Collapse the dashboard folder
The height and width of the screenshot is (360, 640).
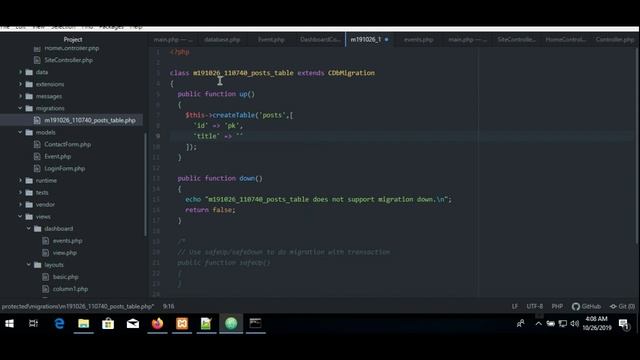point(29,229)
